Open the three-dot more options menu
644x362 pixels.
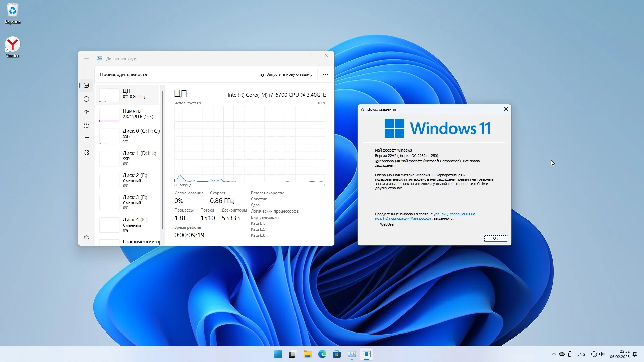[325, 74]
